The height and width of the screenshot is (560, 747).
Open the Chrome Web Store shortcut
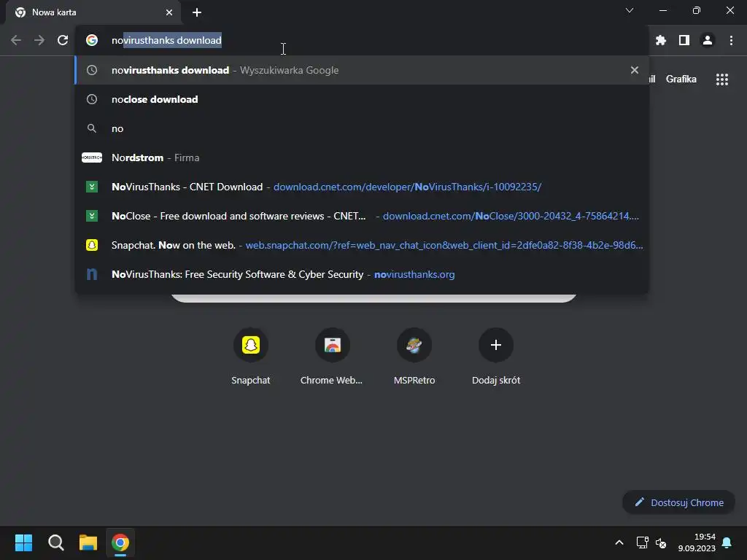[x=332, y=356]
